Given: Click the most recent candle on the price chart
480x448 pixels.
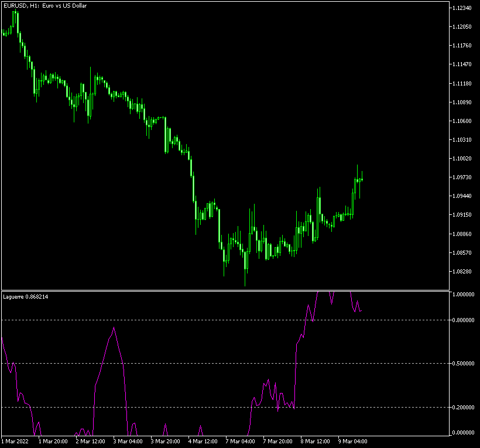Looking at the screenshot, I should pyautogui.click(x=362, y=178).
